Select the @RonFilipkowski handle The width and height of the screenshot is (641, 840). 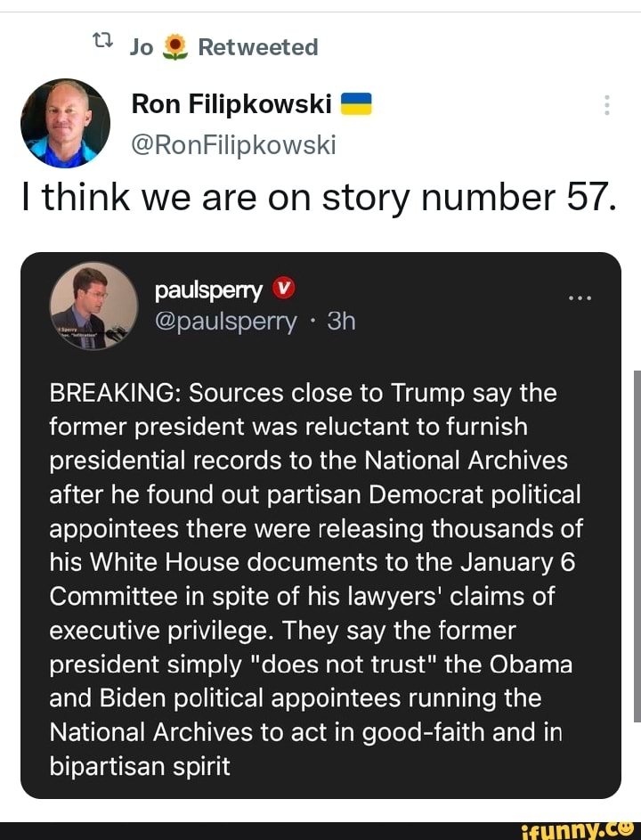233,143
